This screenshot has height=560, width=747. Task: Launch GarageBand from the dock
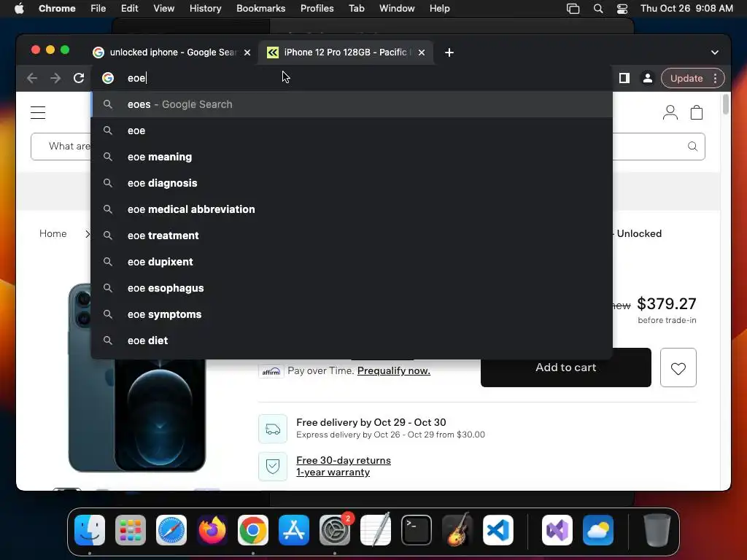[x=457, y=530]
